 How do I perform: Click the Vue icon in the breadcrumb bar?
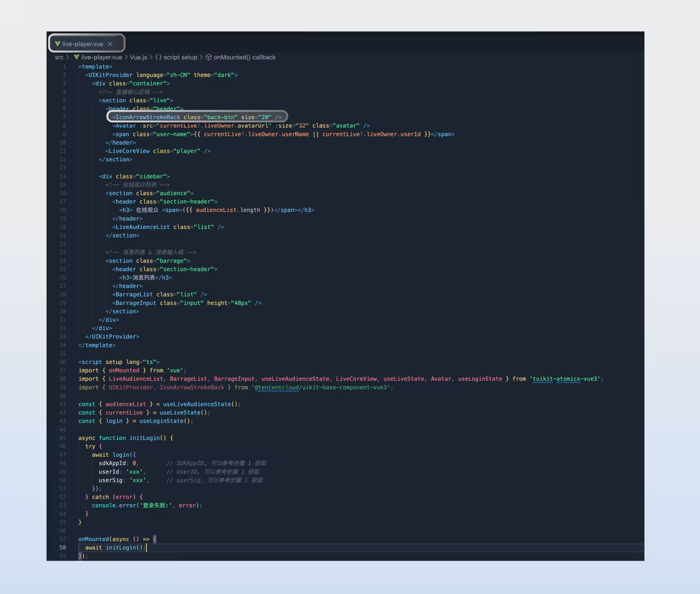coord(76,57)
